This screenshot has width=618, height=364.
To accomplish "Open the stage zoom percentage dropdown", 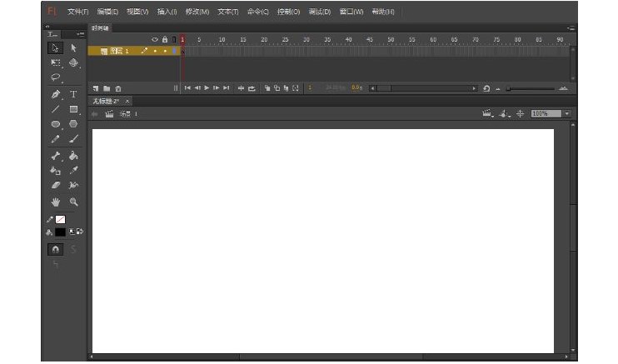I will tap(567, 113).
